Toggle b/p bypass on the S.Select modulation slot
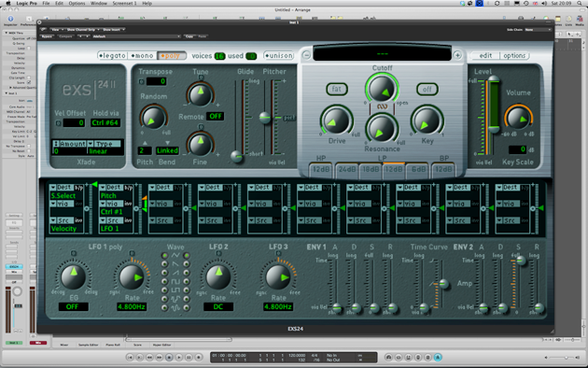Image resolution: width=588 pixels, height=368 pixels. point(78,187)
